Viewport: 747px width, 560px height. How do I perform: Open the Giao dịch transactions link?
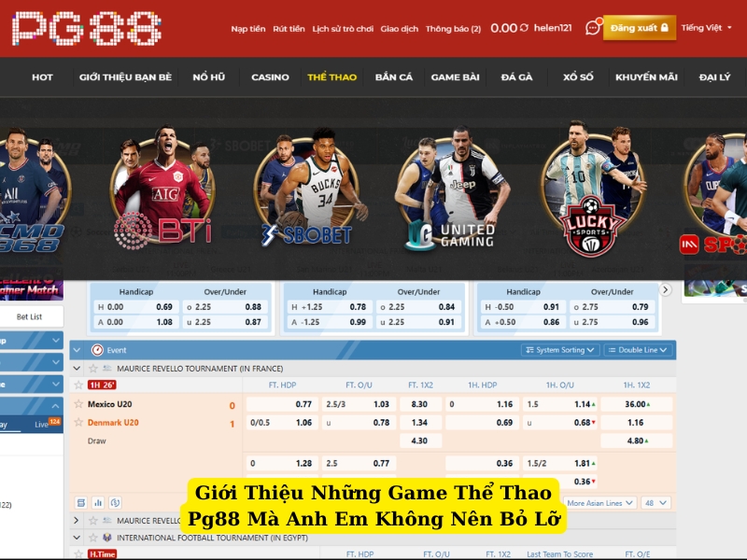click(400, 29)
